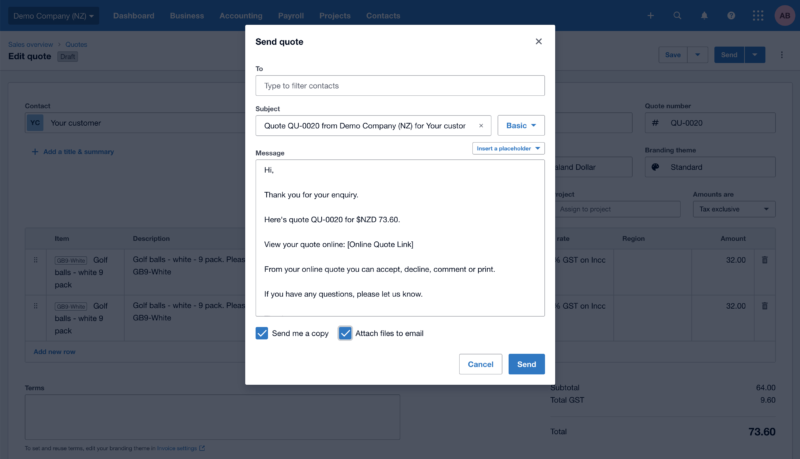
Task: Click the Item column header
Action: 62,239
